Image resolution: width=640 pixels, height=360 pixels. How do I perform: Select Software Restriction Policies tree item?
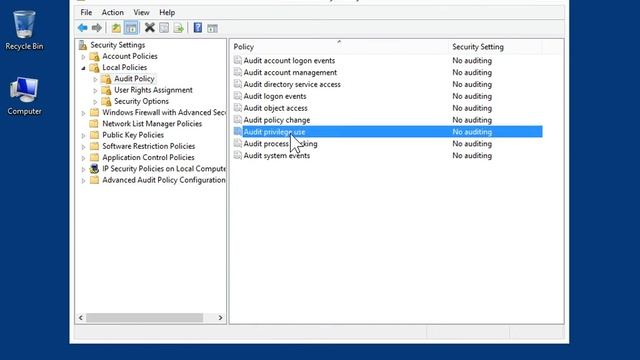pyautogui.click(x=149, y=146)
